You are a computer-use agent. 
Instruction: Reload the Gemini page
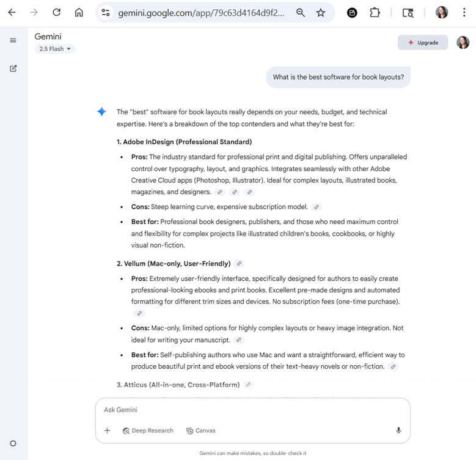(x=56, y=12)
